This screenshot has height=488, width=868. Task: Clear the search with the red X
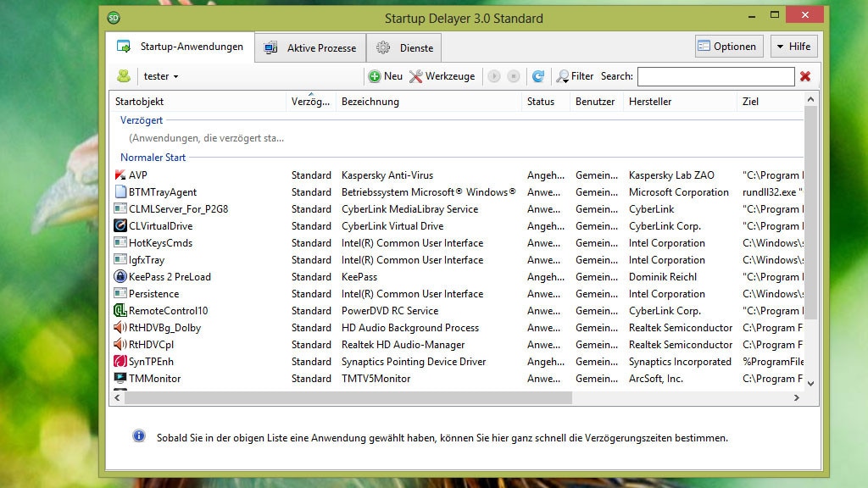[805, 76]
